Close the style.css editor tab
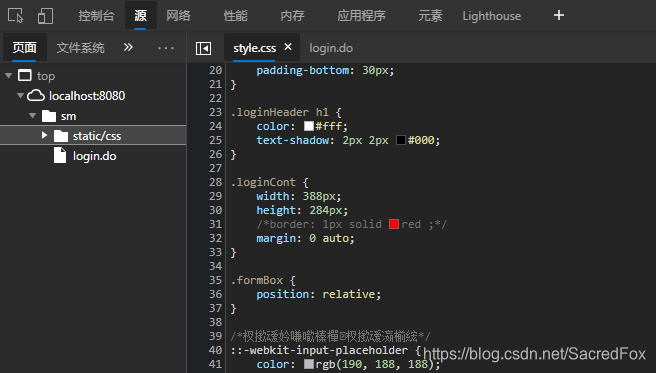This screenshot has width=656, height=373. 288,47
